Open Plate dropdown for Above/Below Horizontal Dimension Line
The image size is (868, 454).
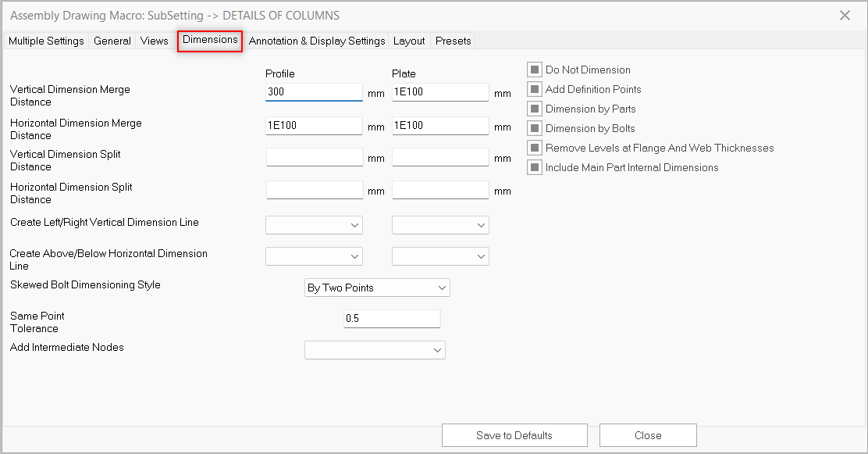click(x=440, y=256)
